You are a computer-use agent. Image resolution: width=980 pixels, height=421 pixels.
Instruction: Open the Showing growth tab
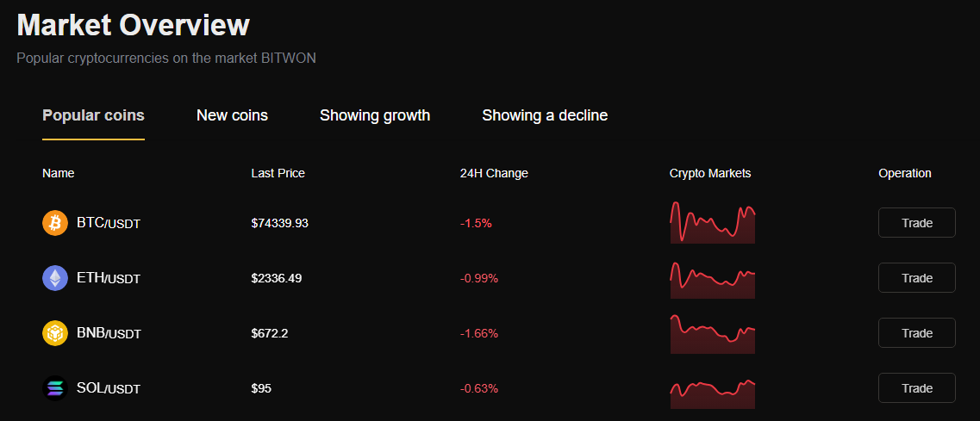(375, 115)
